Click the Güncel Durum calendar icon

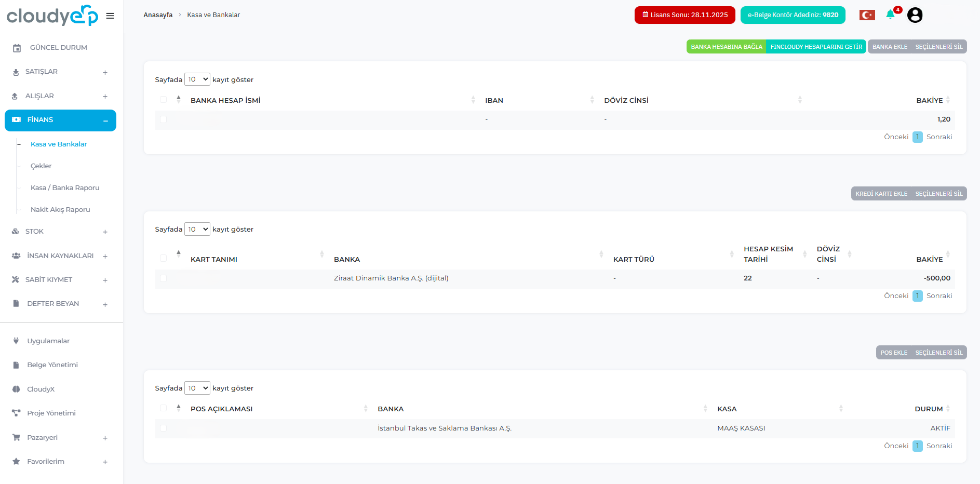pyautogui.click(x=17, y=48)
